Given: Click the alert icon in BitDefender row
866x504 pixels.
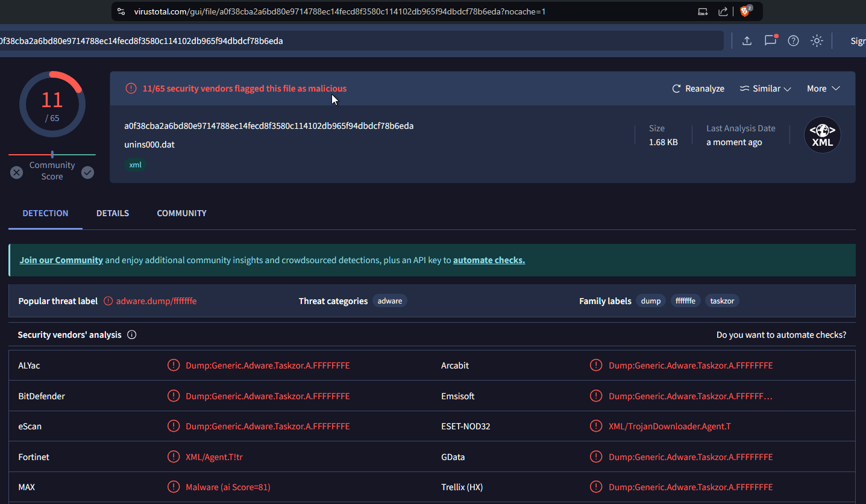Looking at the screenshot, I should [x=174, y=396].
